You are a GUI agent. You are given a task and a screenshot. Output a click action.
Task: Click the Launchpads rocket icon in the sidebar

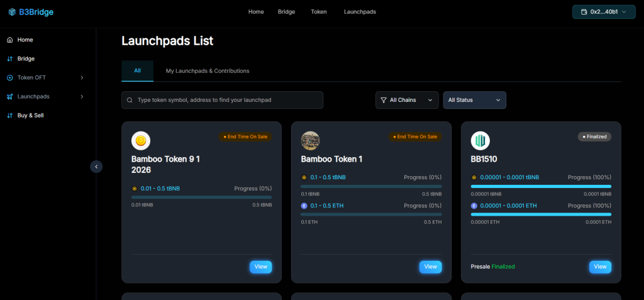pos(9,97)
